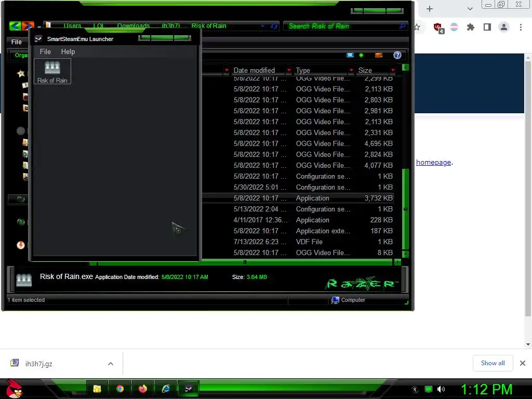This screenshot has width=532, height=399.
Task: Open Explorer help question-mark icon
Action: 397,55
